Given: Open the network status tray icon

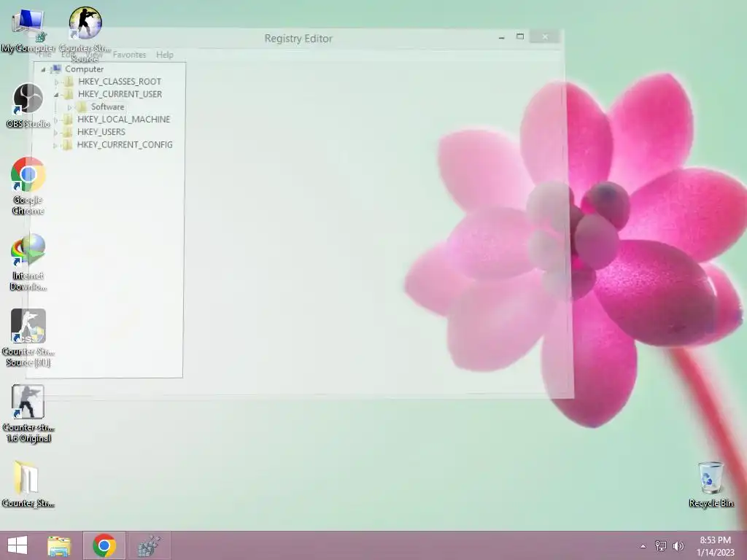Looking at the screenshot, I should pyautogui.click(x=661, y=545).
